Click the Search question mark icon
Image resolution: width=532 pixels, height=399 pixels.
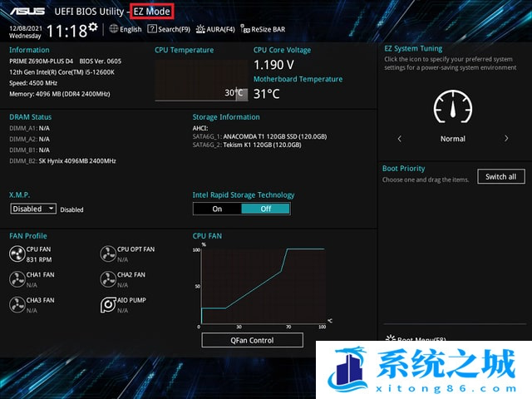[152, 29]
